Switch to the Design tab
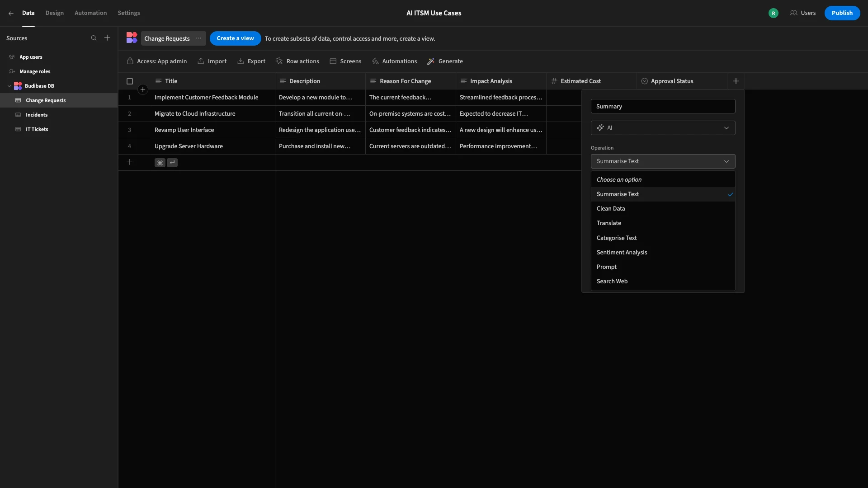The height and width of the screenshot is (488, 868). [55, 13]
